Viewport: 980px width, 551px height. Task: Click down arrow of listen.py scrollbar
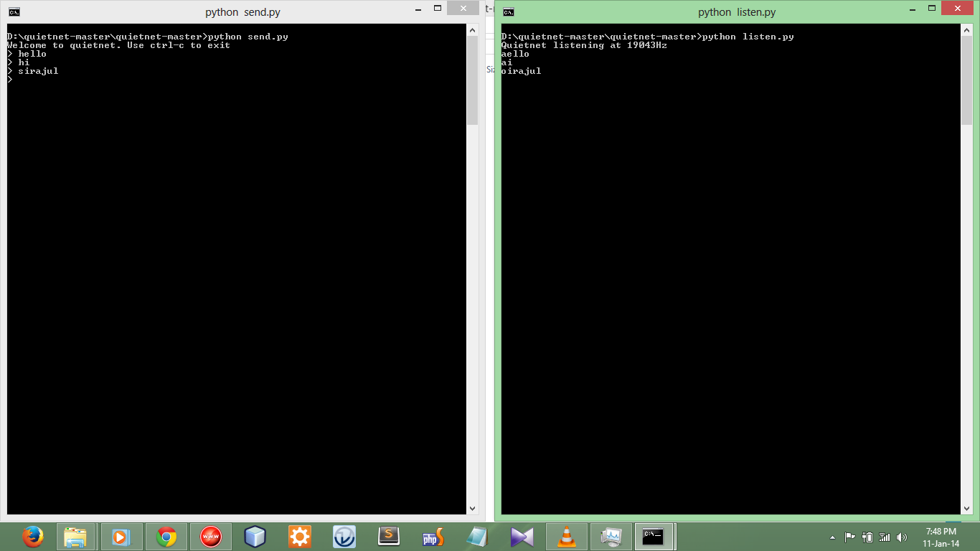pos(967,508)
